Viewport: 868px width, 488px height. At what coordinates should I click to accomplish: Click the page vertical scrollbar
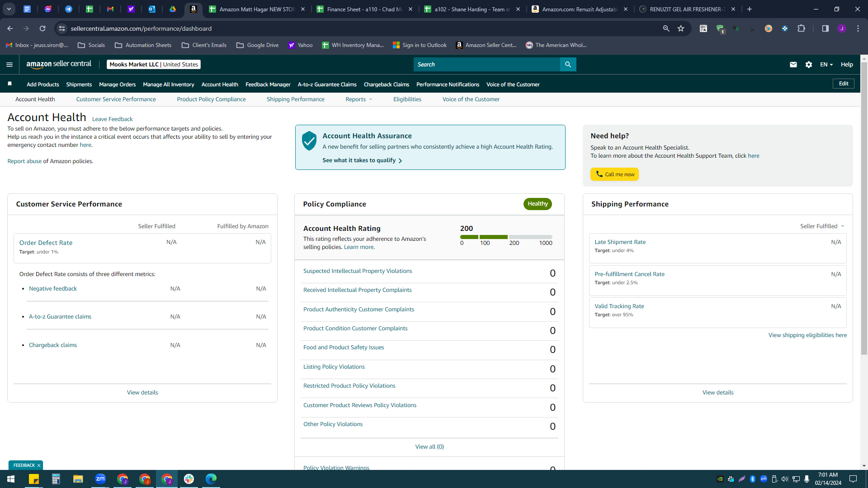click(x=864, y=208)
